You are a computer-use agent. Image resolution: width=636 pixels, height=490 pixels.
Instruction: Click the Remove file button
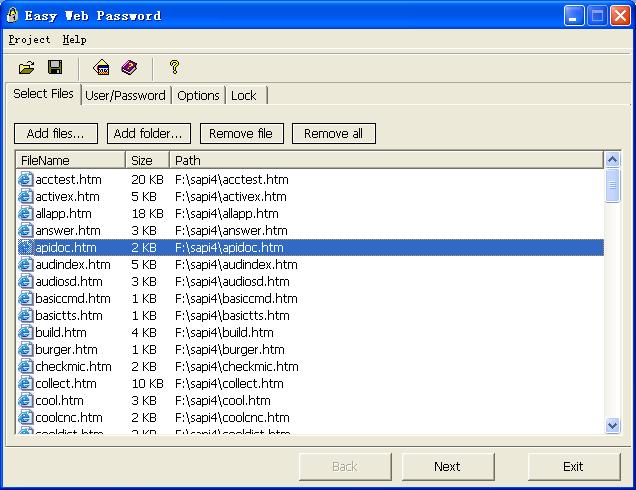click(x=241, y=133)
